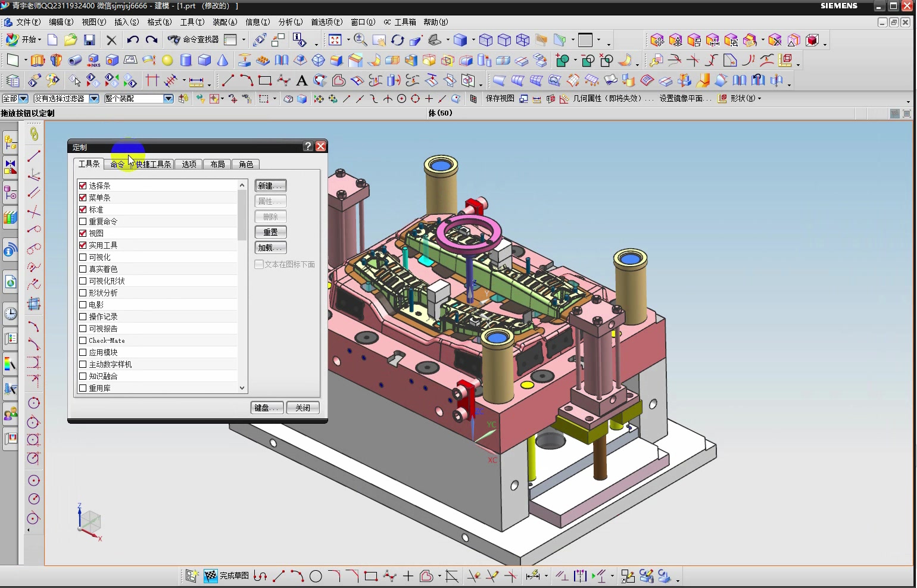Uncheck the 实用工具 toolbar checkbox
This screenshot has height=588, width=917.
click(83, 245)
